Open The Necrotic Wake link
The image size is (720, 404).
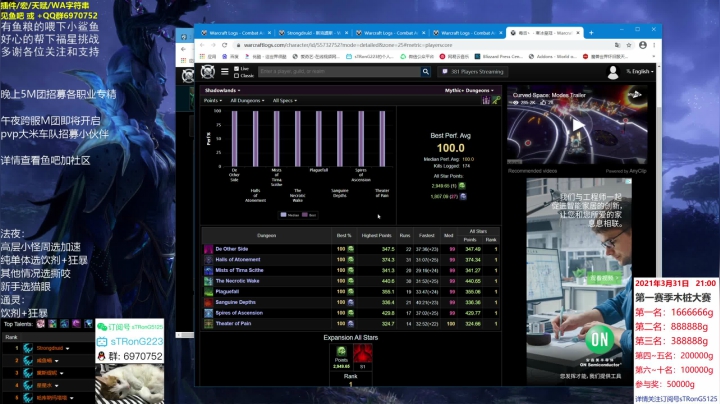(x=237, y=281)
